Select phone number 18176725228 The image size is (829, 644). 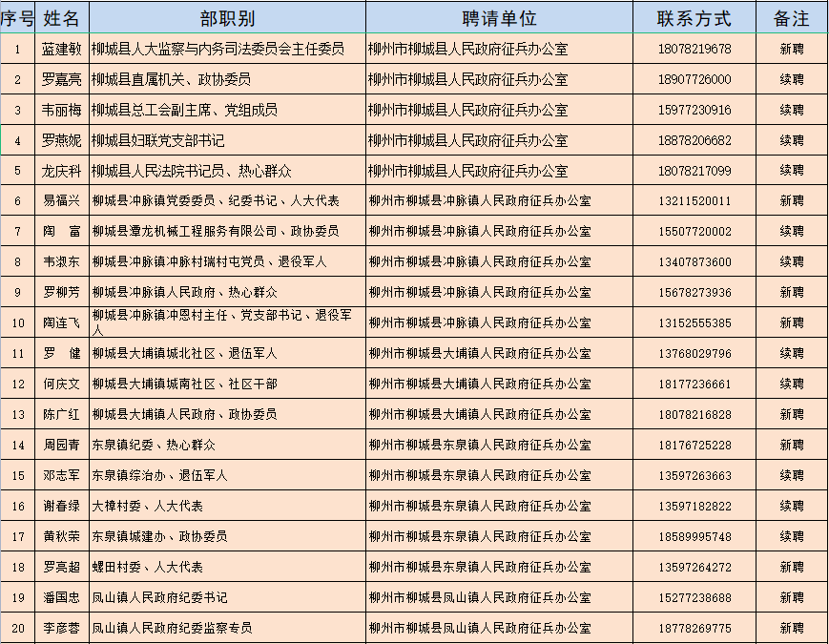(694, 446)
